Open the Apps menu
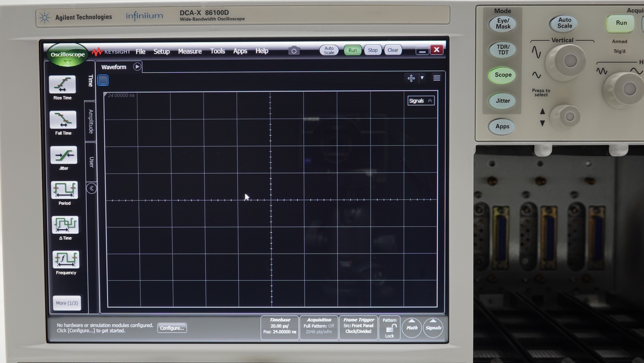 pos(240,51)
